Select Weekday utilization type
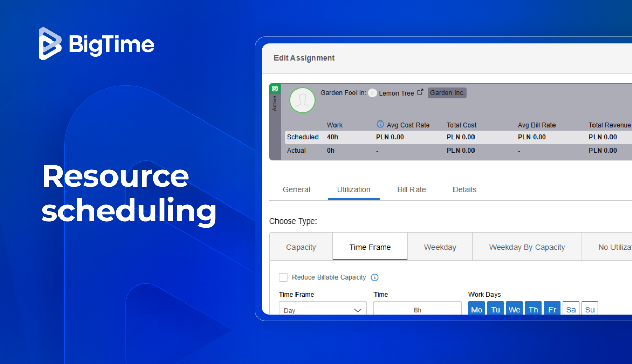 [x=440, y=247]
